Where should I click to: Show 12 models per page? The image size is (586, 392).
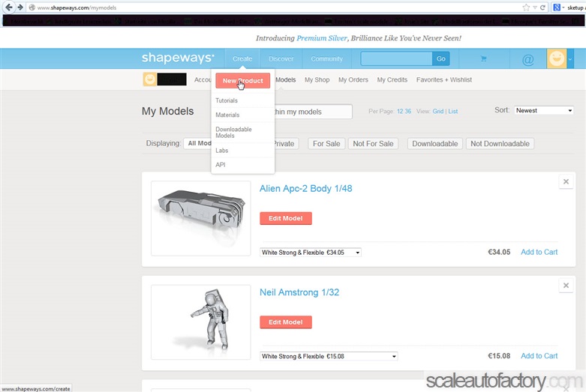(400, 111)
